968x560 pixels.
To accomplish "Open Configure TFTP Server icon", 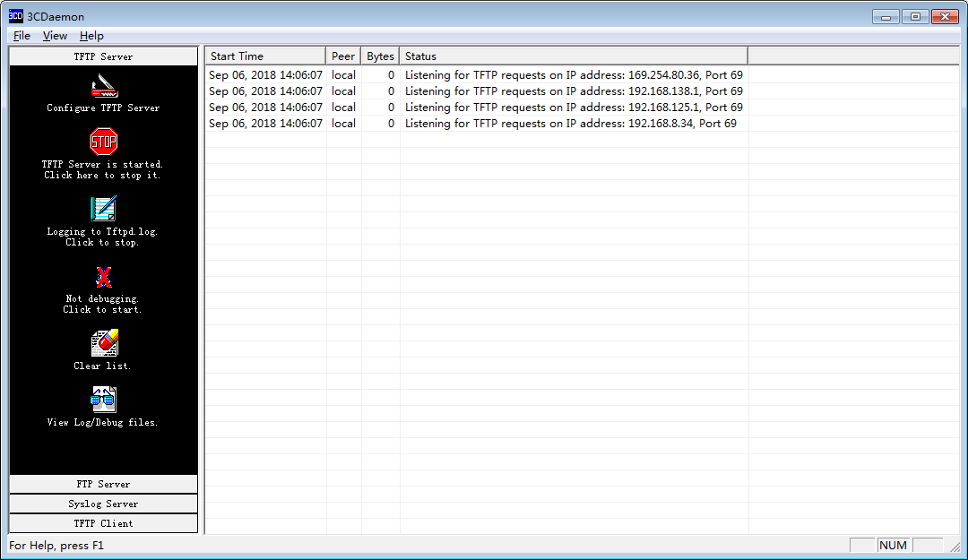I will click(x=104, y=86).
